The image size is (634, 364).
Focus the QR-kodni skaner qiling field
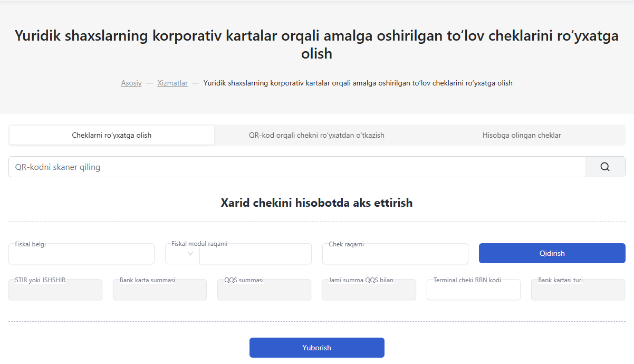pyautogui.click(x=295, y=167)
